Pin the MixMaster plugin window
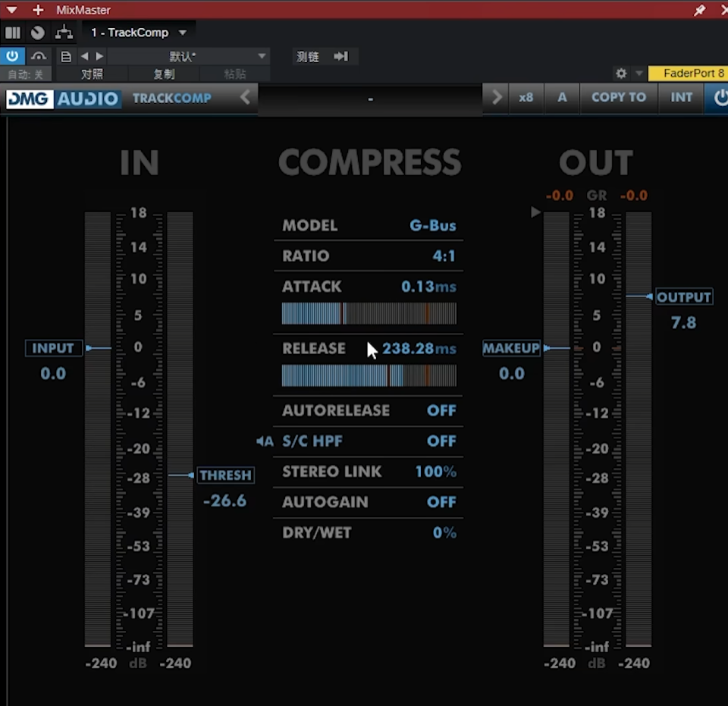 [699, 10]
